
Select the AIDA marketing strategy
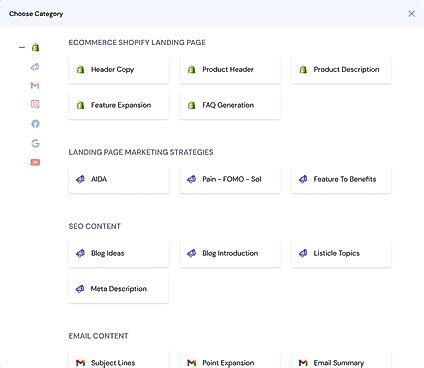pos(119,179)
